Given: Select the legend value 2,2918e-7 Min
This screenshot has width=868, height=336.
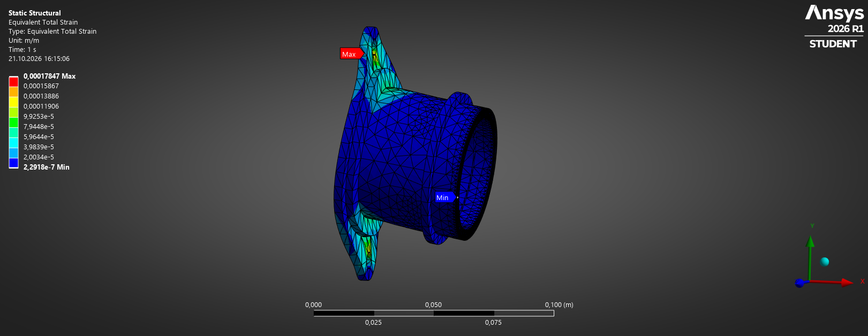Looking at the screenshot, I should (x=47, y=167).
